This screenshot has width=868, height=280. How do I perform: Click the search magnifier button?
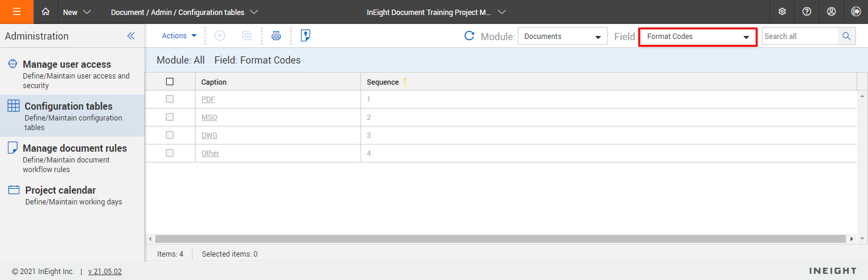click(x=846, y=36)
